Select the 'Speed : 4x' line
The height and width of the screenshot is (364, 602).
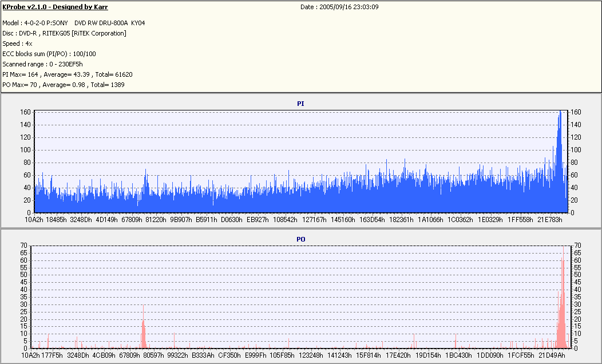point(17,43)
